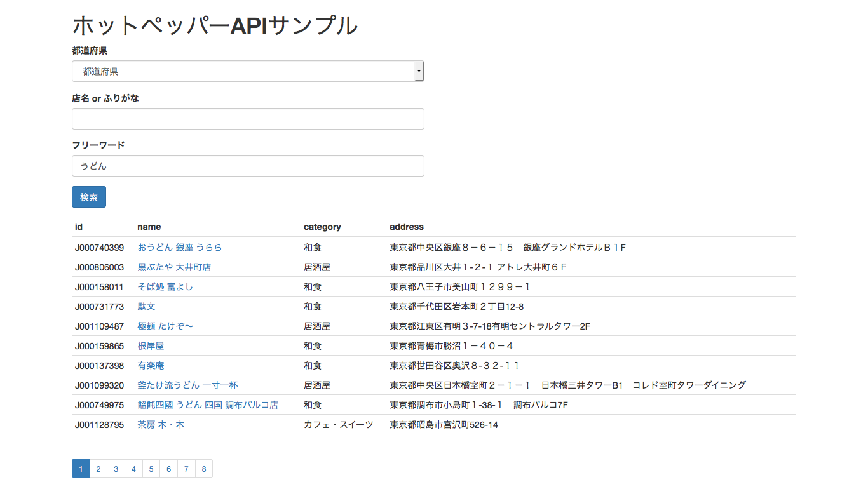Click the id cell J000806003
The image size is (868, 494).
click(x=100, y=267)
